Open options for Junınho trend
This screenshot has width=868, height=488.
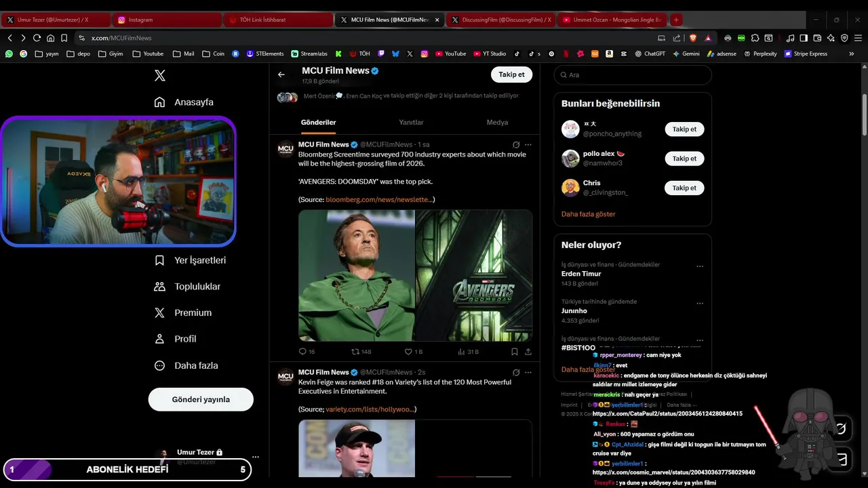tap(700, 303)
